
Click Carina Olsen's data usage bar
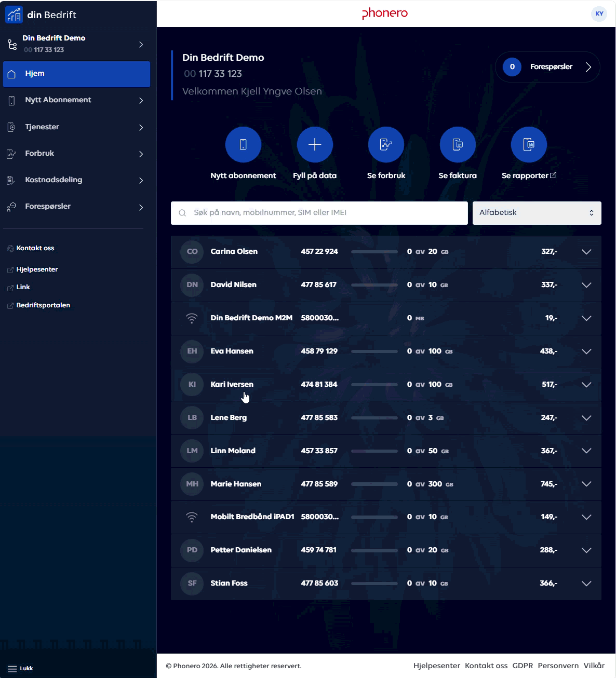click(374, 252)
